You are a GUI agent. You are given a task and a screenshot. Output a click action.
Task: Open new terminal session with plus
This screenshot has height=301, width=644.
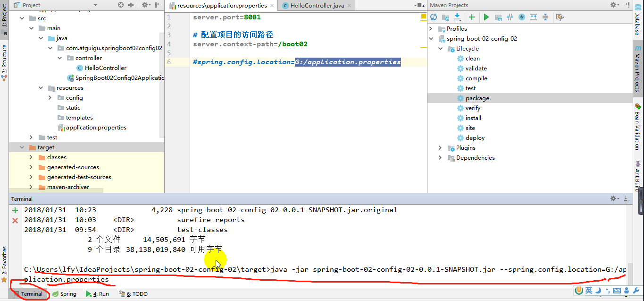[15, 210]
